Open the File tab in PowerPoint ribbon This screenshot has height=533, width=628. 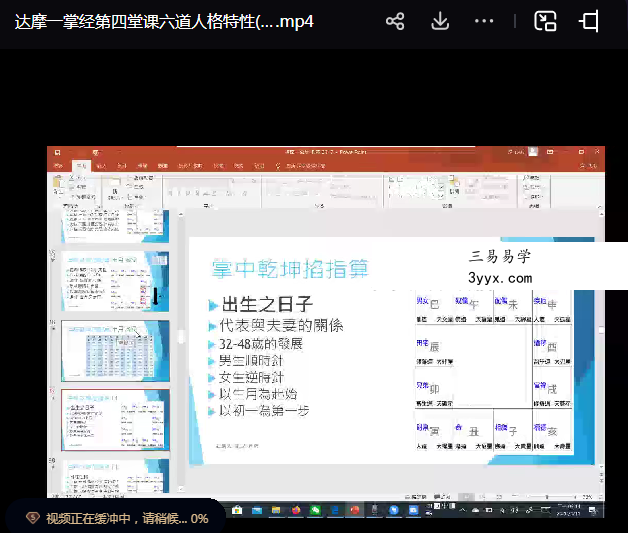click(x=58, y=166)
